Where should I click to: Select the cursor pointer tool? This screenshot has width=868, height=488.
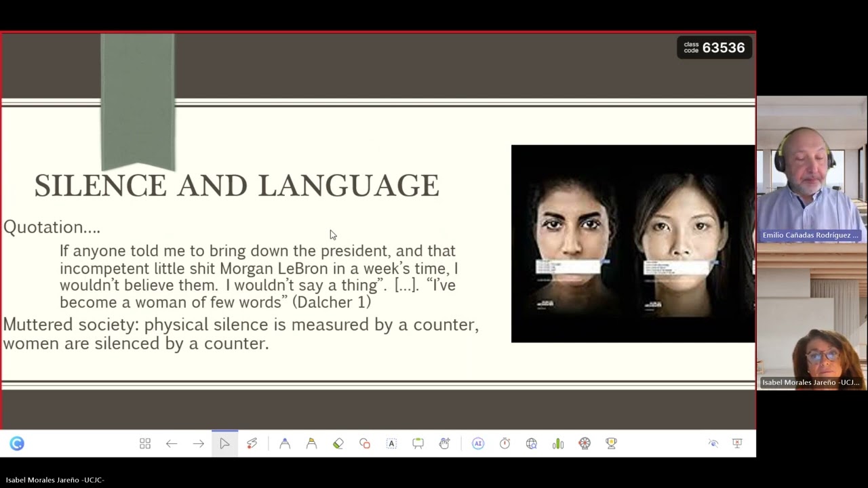(x=224, y=443)
